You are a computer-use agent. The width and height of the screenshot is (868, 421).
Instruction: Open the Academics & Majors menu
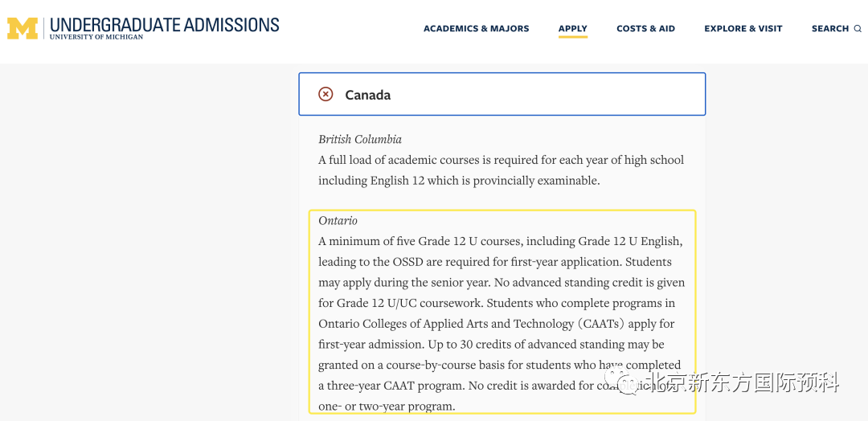pos(476,29)
